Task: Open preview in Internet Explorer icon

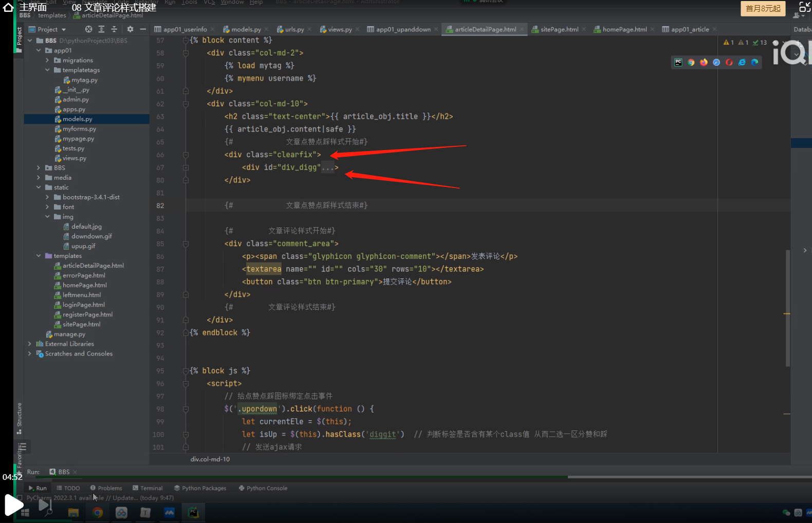Action: click(742, 62)
